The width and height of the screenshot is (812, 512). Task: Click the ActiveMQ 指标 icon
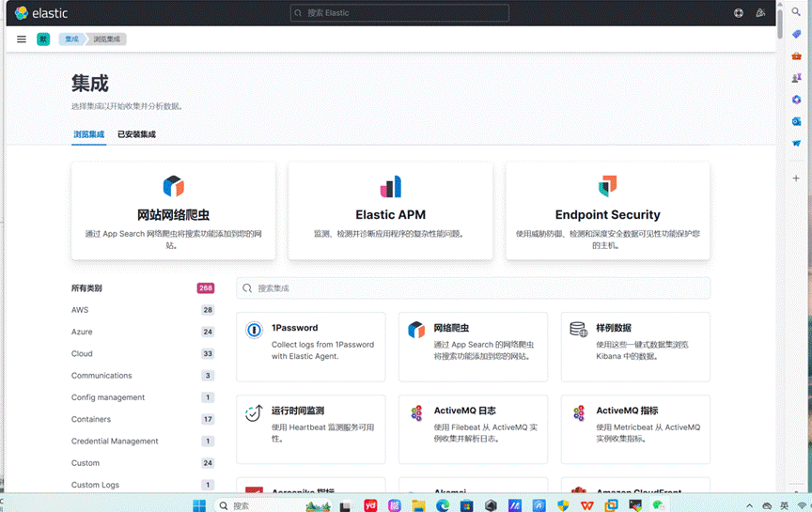coord(578,412)
